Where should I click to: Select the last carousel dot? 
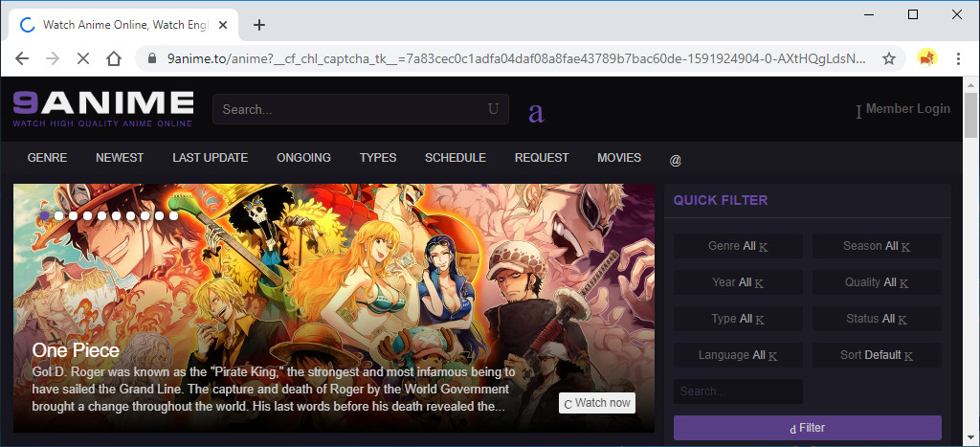(174, 215)
